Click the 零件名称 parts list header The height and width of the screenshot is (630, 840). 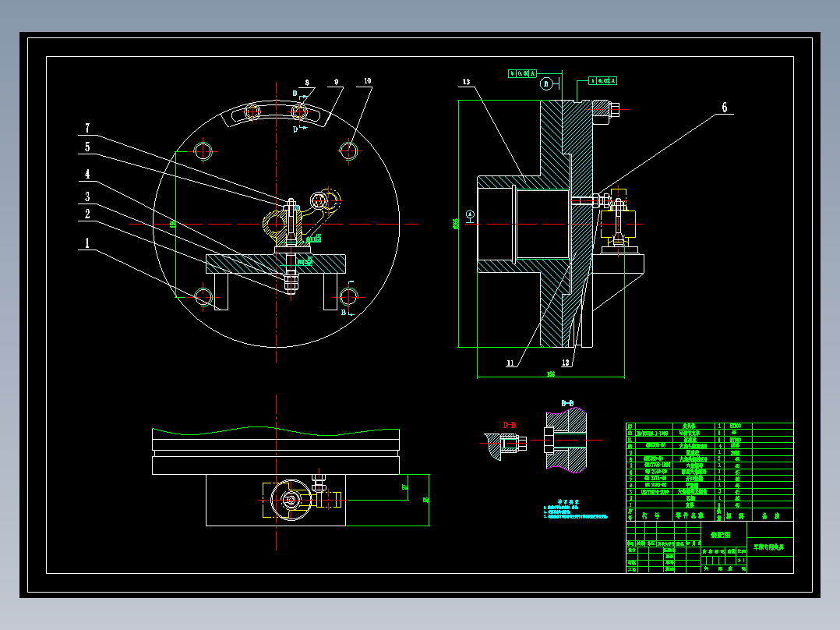[690, 515]
